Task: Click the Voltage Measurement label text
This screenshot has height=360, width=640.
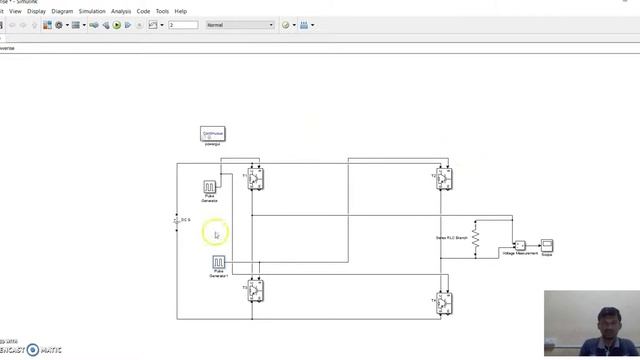Action: pyautogui.click(x=520, y=253)
